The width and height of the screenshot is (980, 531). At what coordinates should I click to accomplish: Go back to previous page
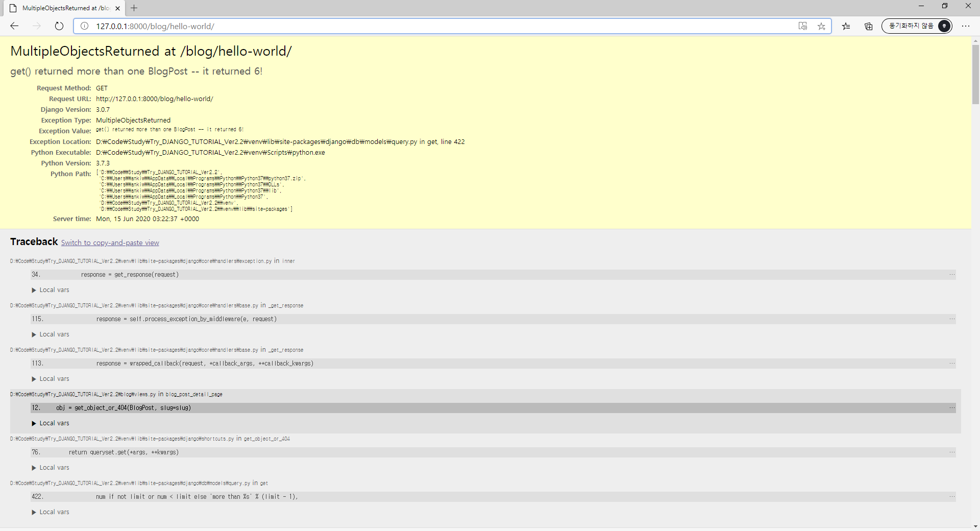[14, 26]
